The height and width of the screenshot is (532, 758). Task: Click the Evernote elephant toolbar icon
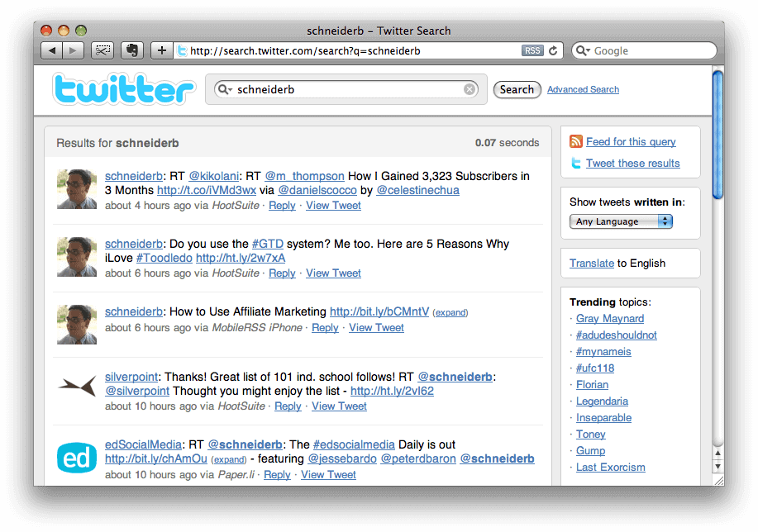coord(130,50)
